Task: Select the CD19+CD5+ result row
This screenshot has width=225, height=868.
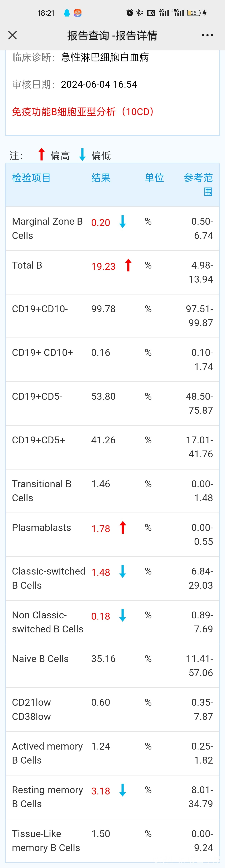Action: (112, 447)
